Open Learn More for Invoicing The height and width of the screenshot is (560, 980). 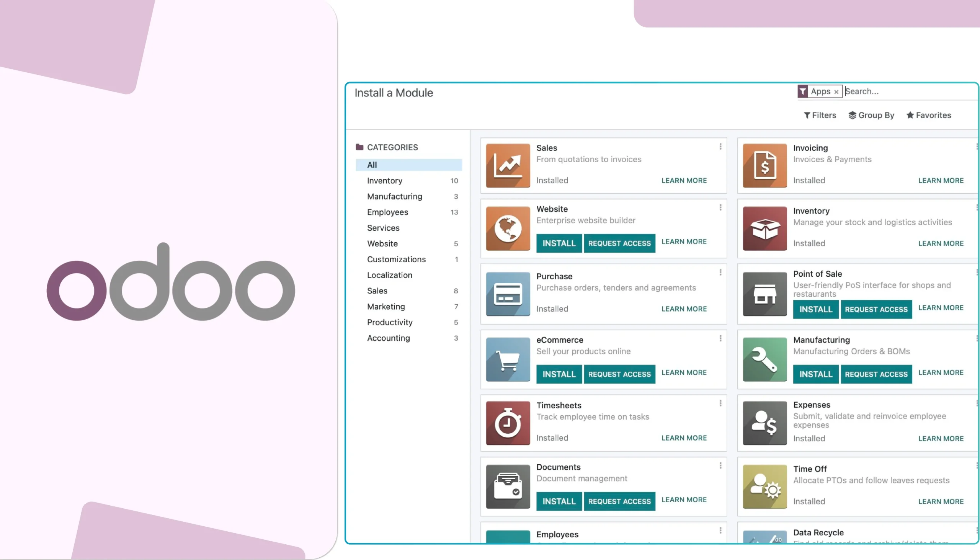coord(941,180)
